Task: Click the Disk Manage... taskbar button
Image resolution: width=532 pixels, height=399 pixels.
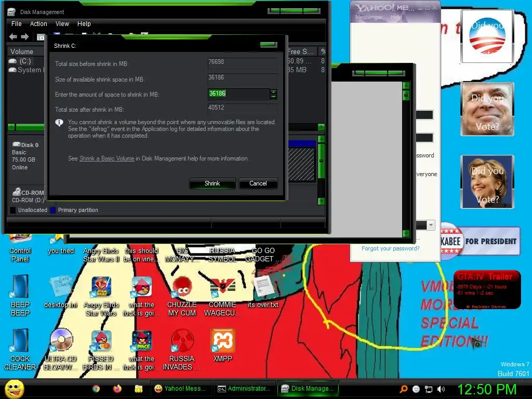Action: (309, 389)
